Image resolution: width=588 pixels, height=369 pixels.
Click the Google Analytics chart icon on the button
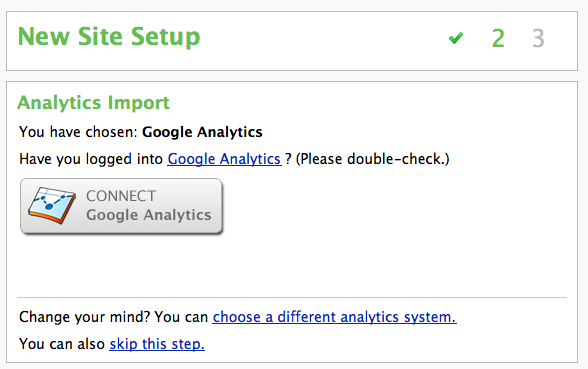coord(52,206)
